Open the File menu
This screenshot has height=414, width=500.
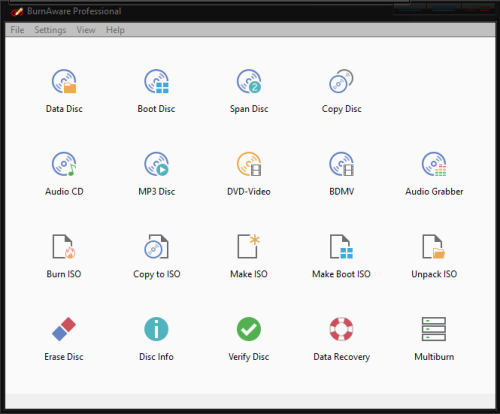[x=17, y=30]
